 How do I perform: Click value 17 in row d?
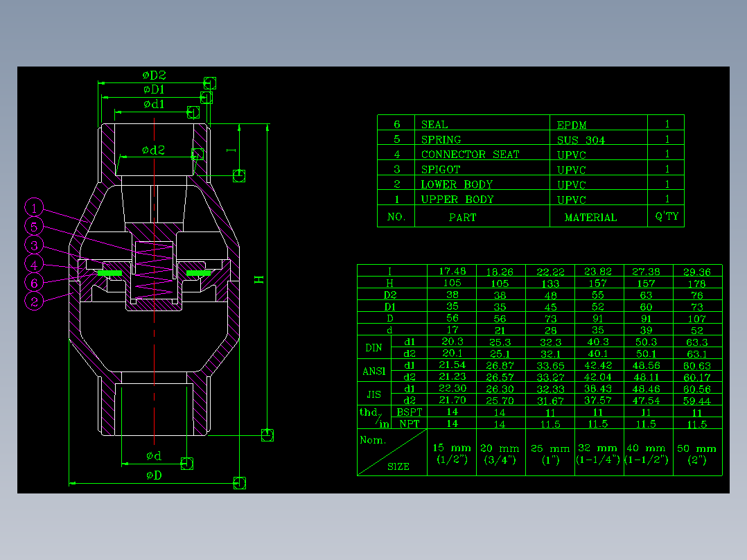coord(452,330)
